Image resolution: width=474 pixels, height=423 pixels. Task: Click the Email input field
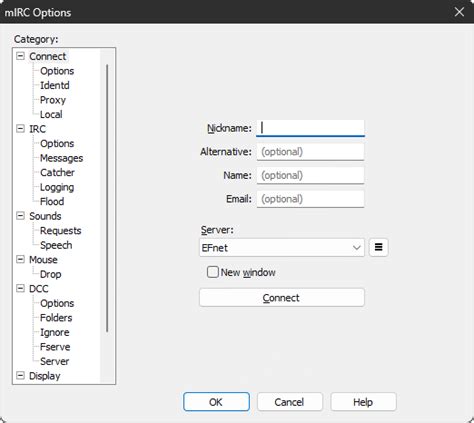tap(310, 199)
